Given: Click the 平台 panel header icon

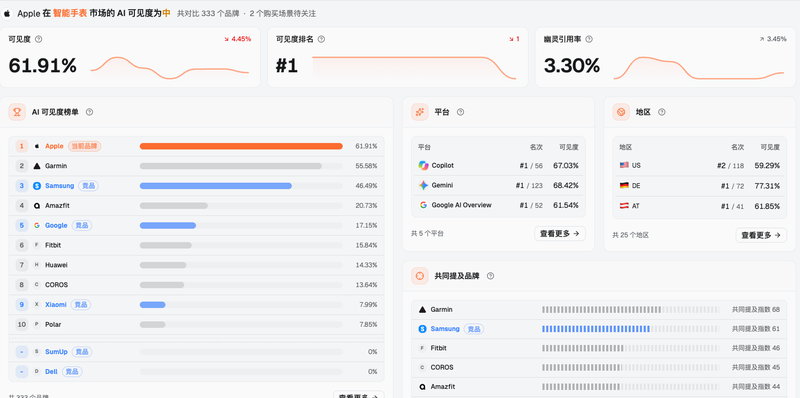Looking at the screenshot, I should tap(420, 112).
